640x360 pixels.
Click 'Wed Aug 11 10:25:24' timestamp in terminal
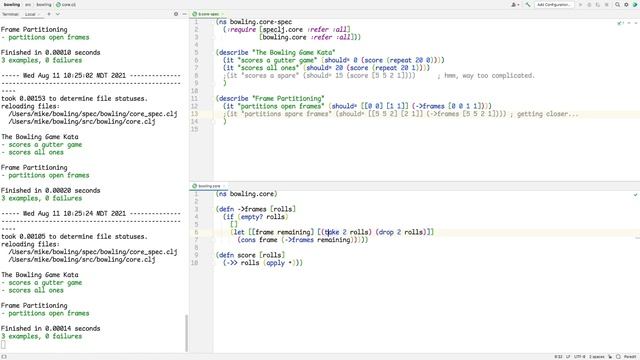coord(74,213)
